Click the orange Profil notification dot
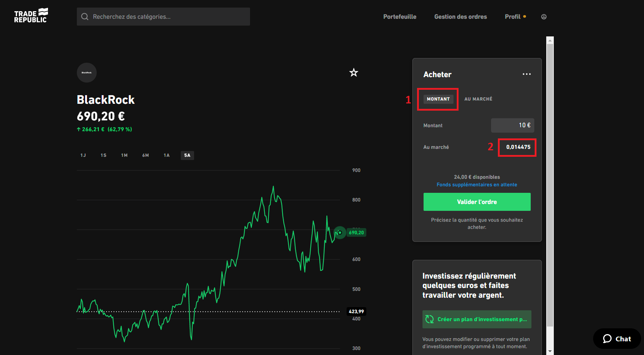 pyautogui.click(x=525, y=16)
